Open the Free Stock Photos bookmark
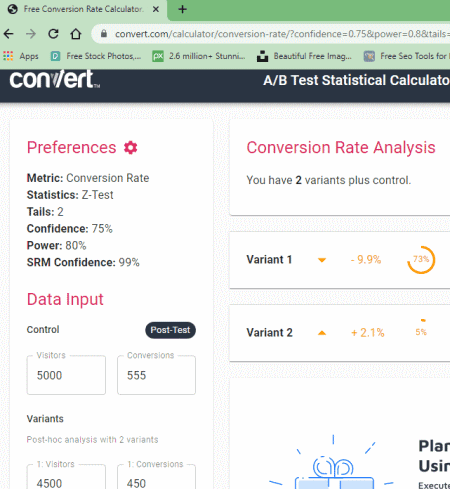Image resolution: width=450 pixels, height=489 pixels. (96, 56)
